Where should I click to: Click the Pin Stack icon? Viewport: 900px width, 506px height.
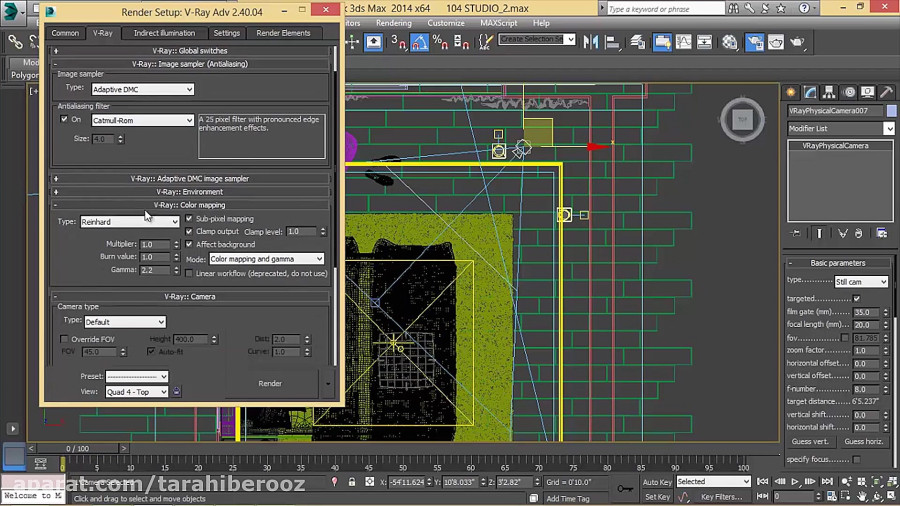796,233
